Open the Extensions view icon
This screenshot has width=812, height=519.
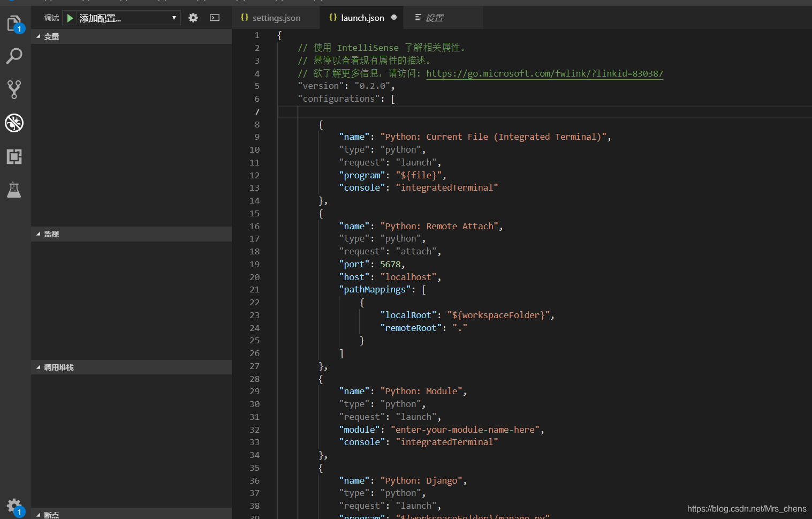coord(14,156)
